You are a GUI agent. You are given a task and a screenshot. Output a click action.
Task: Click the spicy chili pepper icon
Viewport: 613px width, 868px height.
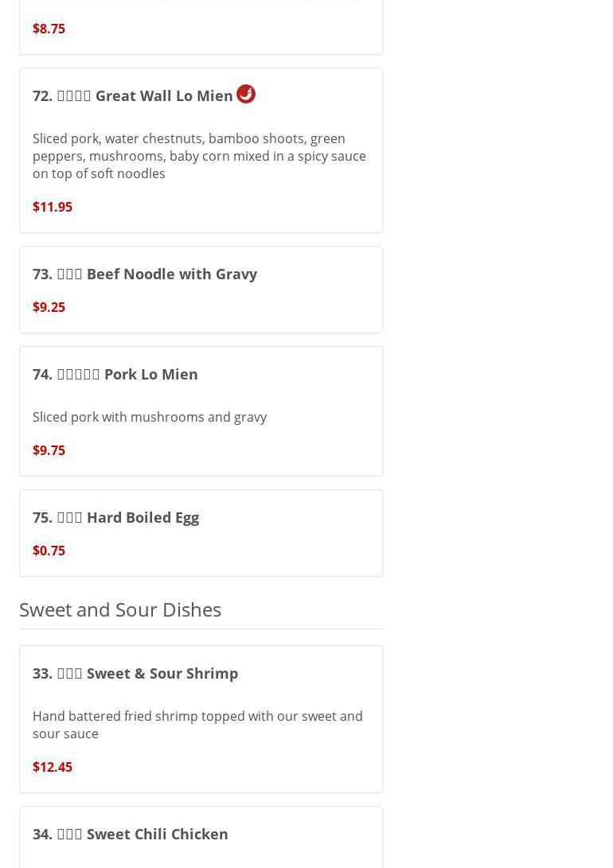point(245,94)
